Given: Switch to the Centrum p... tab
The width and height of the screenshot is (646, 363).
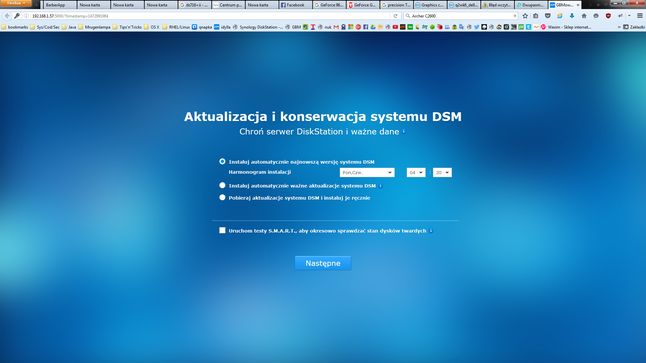Looking at the screenshot, I should click(228, 5).
